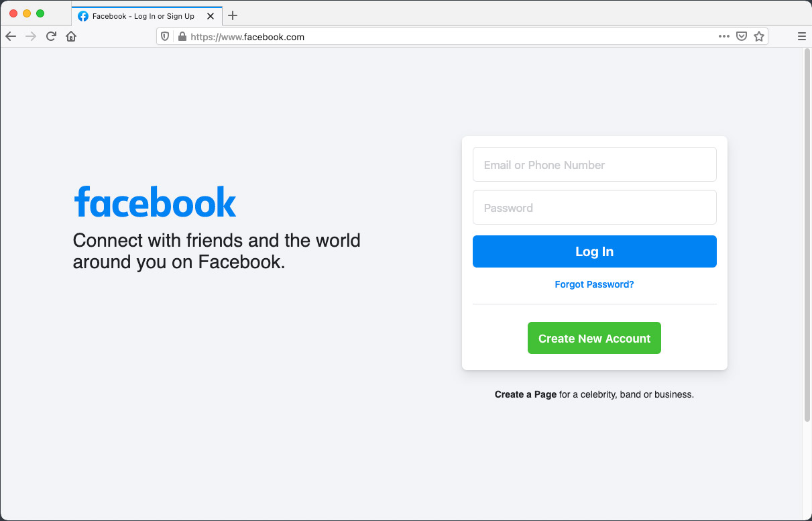
Task: View site security via the padlock icon
Action: point(182,37)
